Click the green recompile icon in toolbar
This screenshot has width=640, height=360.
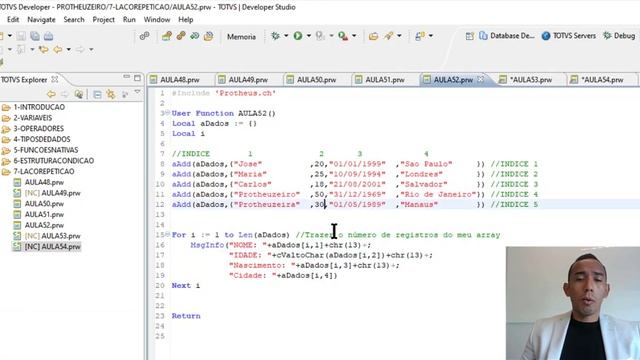pos(195,36)
